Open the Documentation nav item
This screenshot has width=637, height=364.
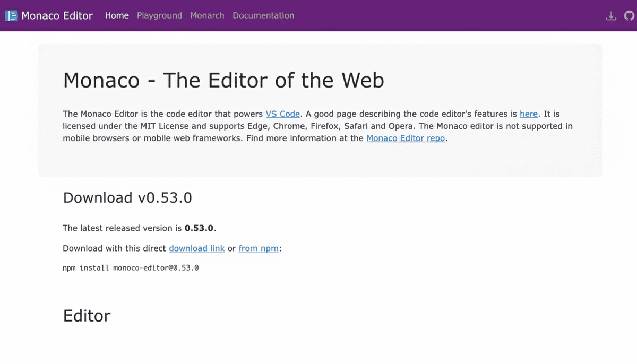point(263,15)
